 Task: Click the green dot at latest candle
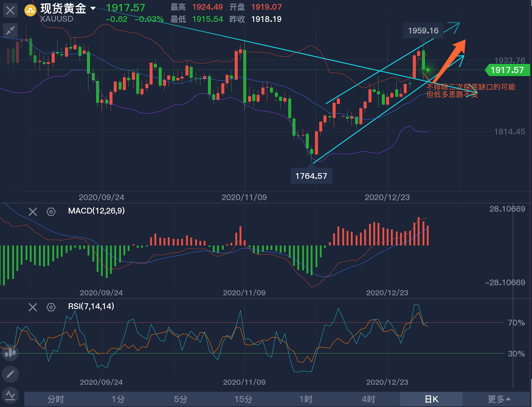coord(428,70)
